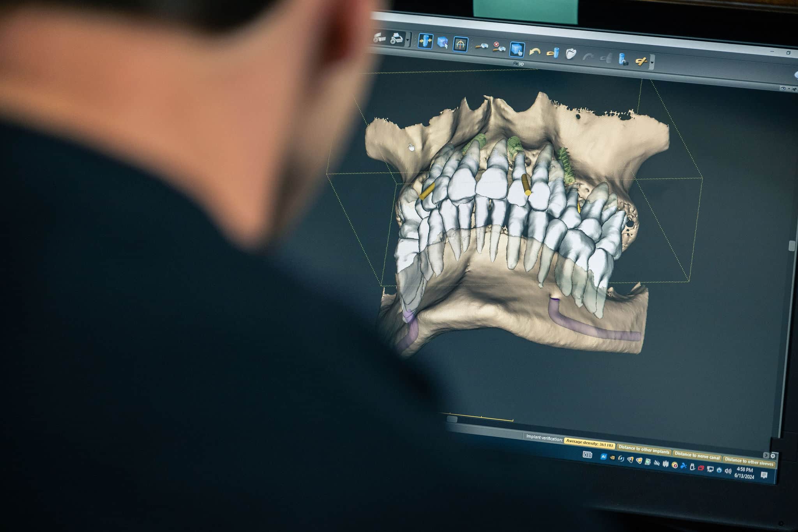This screenshot has height=532, width=798.
Task: Open dropdown arrow next to printer icon
Action: (x=408, y=39)
